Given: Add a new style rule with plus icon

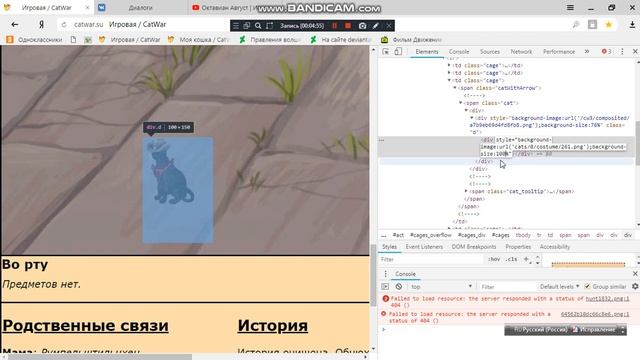Looking at the screenshot, I should [x=526, y=259].
